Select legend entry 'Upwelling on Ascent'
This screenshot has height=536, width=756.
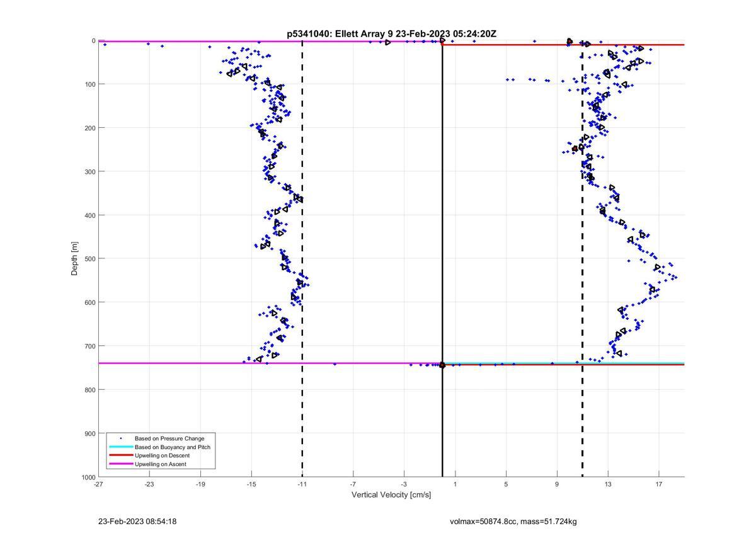[x=161, y=464]
